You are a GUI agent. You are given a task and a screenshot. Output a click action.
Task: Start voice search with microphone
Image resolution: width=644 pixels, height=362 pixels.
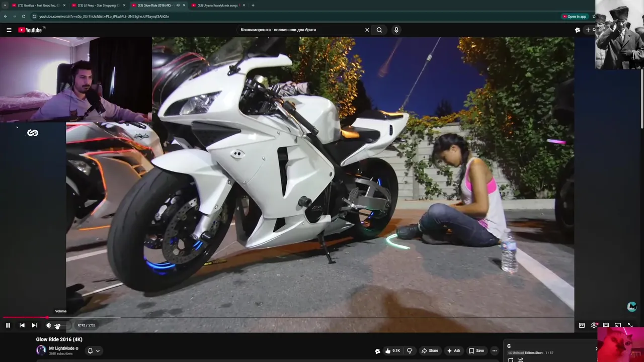[396, 30]
